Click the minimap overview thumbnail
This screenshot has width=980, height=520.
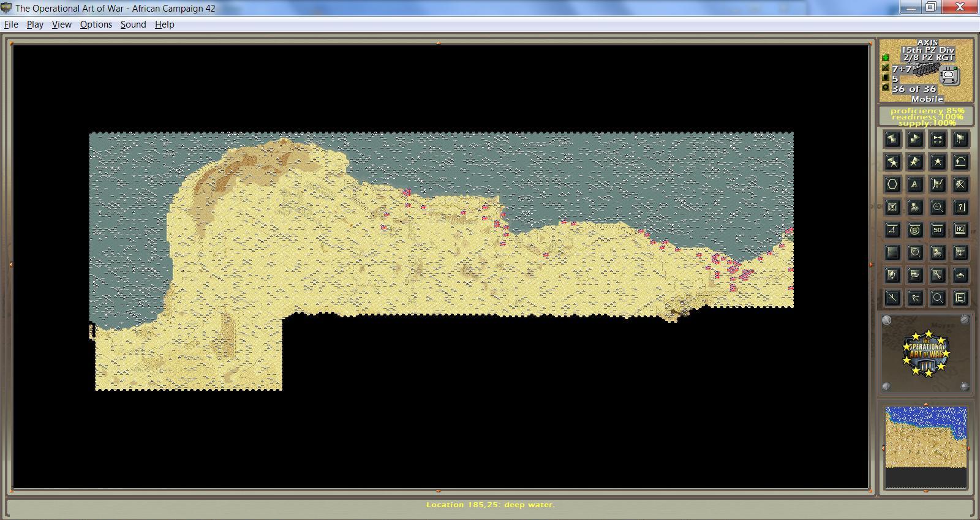tap(926, 448)
